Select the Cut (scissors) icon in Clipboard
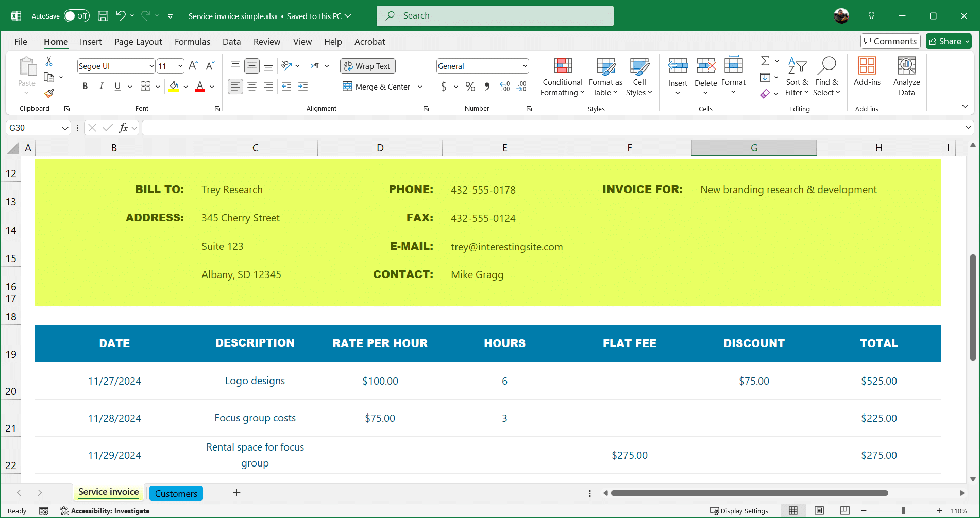Viewport: 980px width, 518px height. [x=49, y=60]
